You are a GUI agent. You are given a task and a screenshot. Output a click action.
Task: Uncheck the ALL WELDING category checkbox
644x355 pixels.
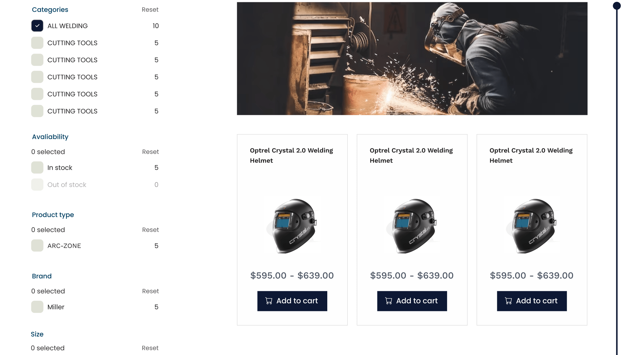[37, 26]
